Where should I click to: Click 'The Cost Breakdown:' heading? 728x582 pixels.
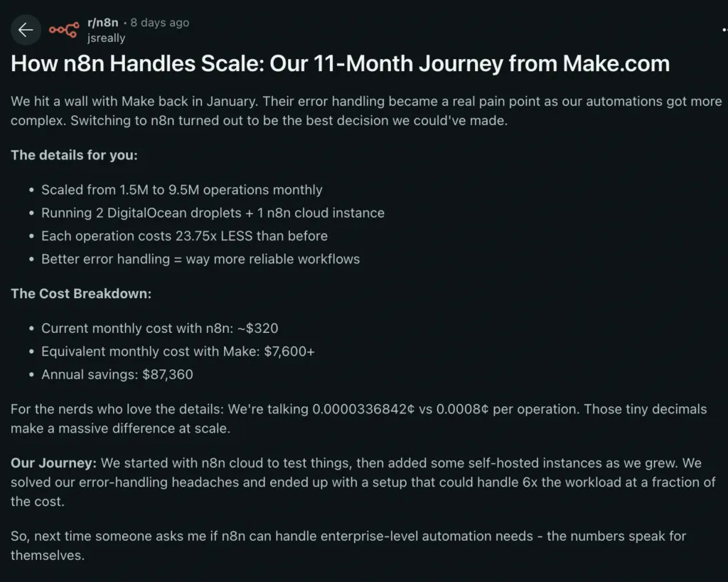[x=81, y=294]
